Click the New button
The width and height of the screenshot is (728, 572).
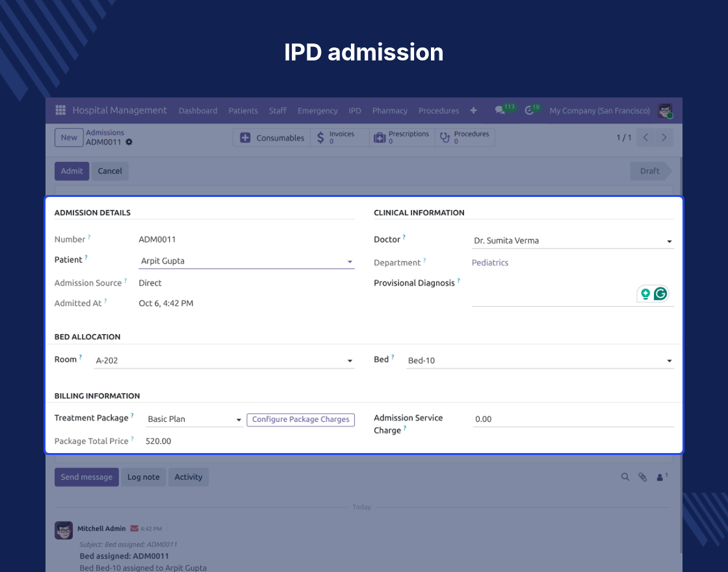(x=69, y=137)
